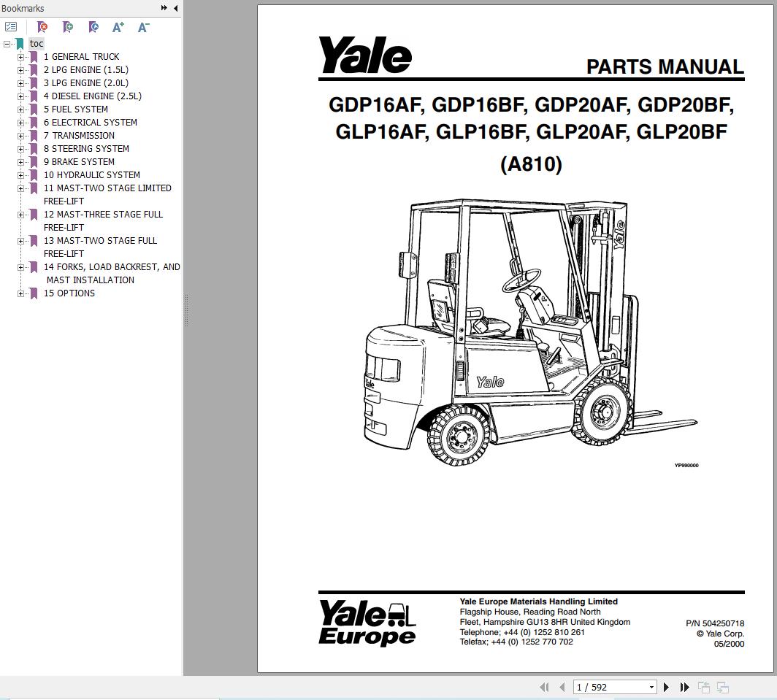Screen dimensions: 777x700
Task: Click the bookmark properties icon with clock
Action: pyautogui.click(x=93, y=27)
